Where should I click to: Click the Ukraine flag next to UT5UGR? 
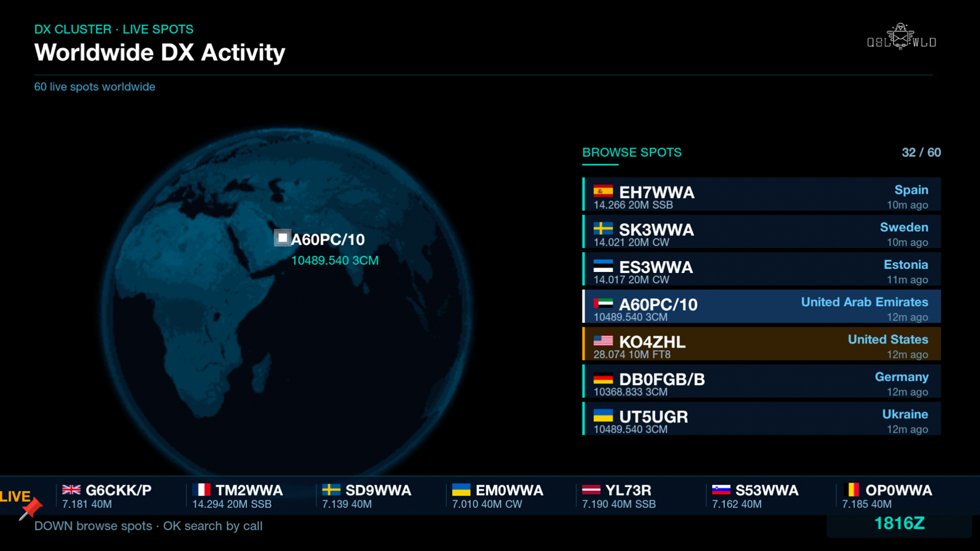pyautogui.click(x=603, y=415)
